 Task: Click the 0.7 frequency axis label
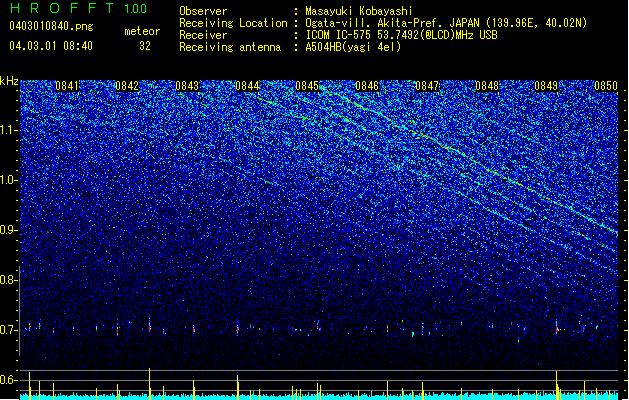point(8,330)
